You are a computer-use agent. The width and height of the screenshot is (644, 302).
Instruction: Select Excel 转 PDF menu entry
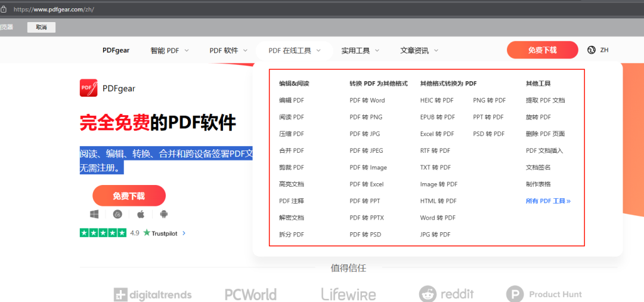pyautogui.click(x=437, y=134)
